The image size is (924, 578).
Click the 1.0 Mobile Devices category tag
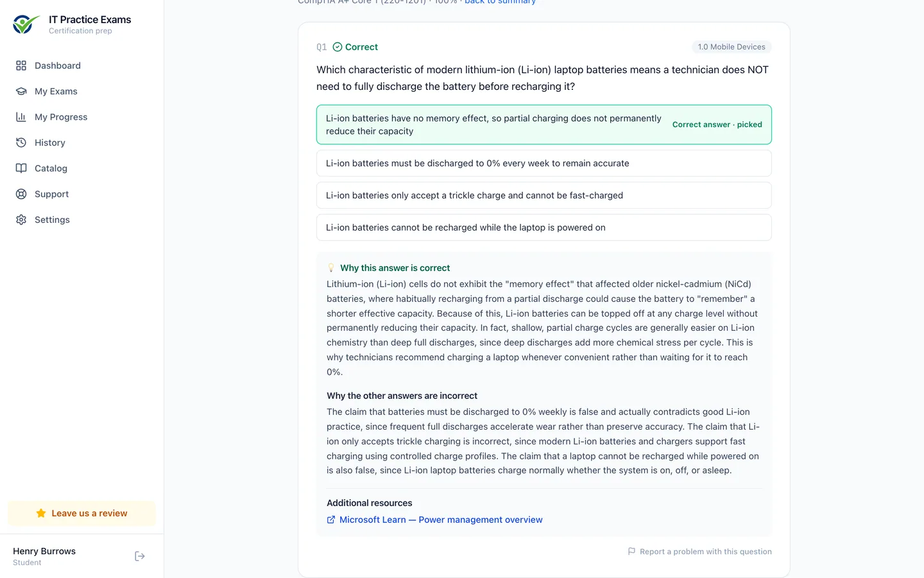[x=732, y=47]
